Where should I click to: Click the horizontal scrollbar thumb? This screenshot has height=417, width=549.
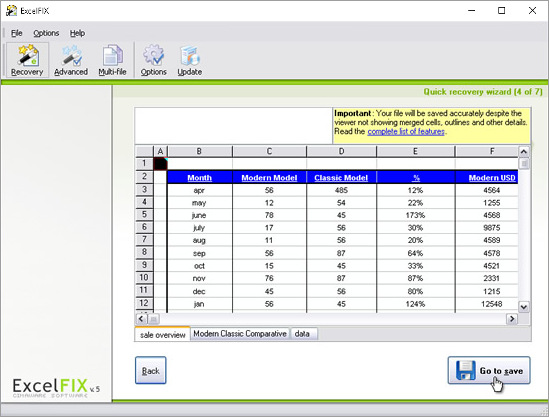pyautogui.click(x=154, y=319)
